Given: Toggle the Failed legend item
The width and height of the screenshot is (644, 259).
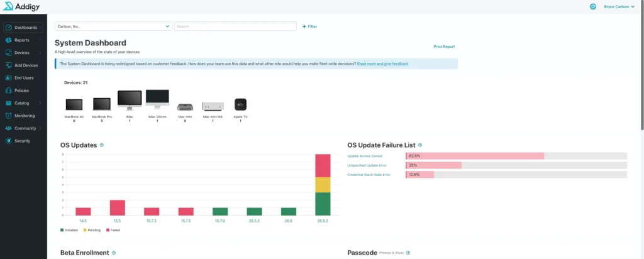Looking at the screenshot, I should click(113, 230).
